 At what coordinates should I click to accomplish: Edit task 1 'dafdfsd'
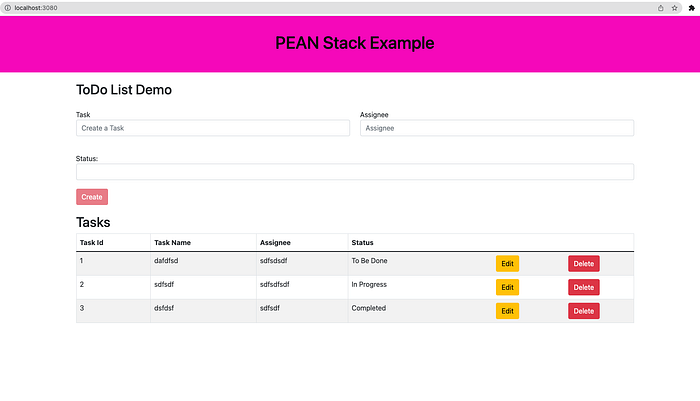coord(507,263)
